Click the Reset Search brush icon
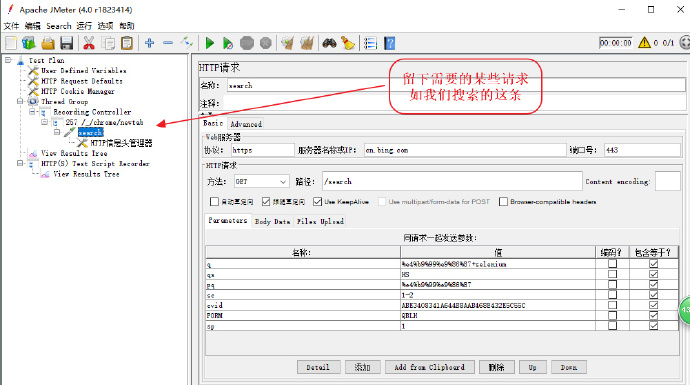Screen dimensions: 690x385 click(x=348, y=43)
